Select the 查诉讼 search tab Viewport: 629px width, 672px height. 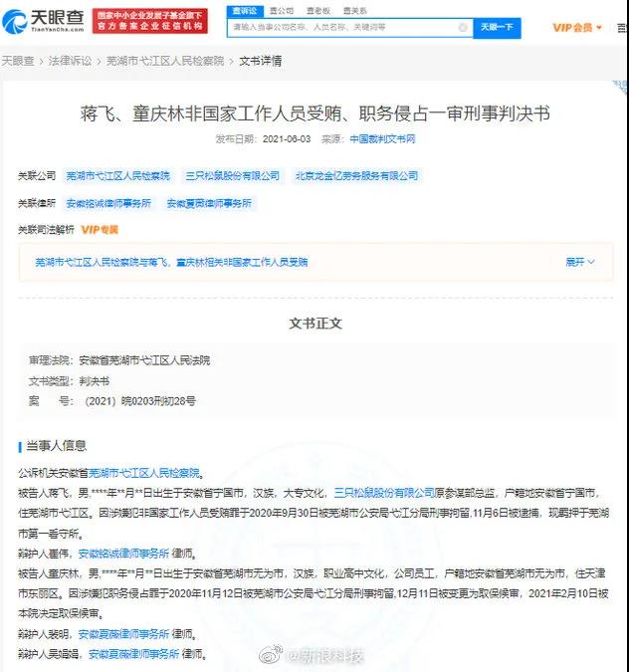pos(245,11)
